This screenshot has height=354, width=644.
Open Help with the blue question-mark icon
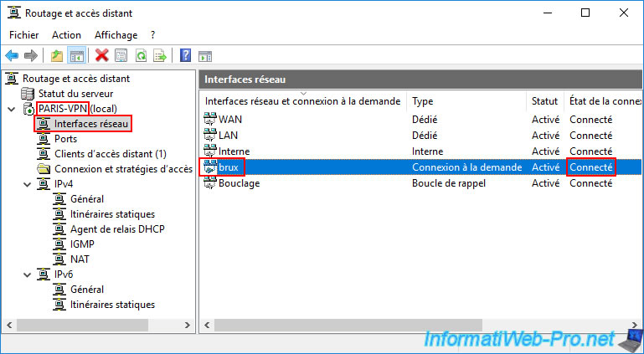tap(184, 56)
